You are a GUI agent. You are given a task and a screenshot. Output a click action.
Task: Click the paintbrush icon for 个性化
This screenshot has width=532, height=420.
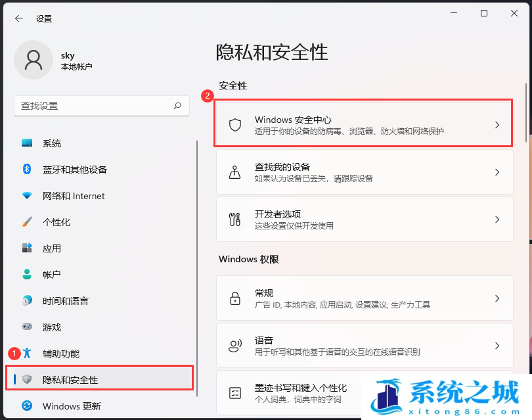click(27, 222)
